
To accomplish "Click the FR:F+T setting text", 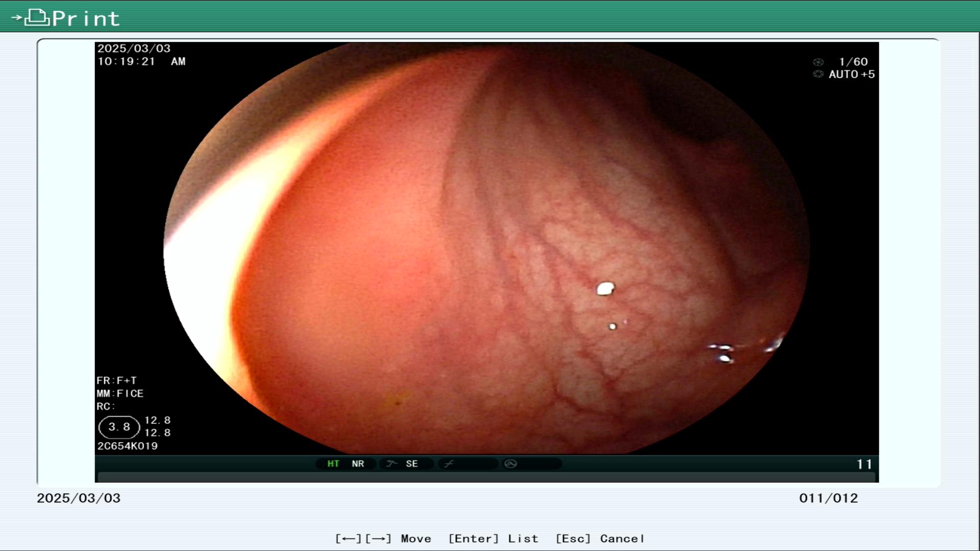I will click(x=116, y=381).
